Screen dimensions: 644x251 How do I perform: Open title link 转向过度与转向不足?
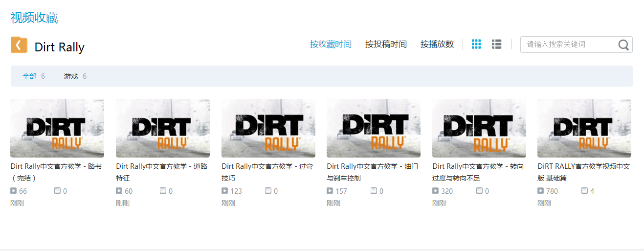click(x=478, y=172)
